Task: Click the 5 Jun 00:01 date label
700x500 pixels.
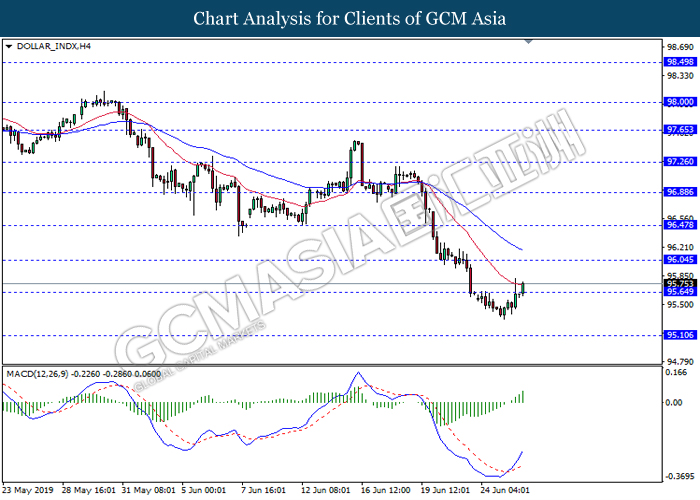Action: tap(204, 490)
